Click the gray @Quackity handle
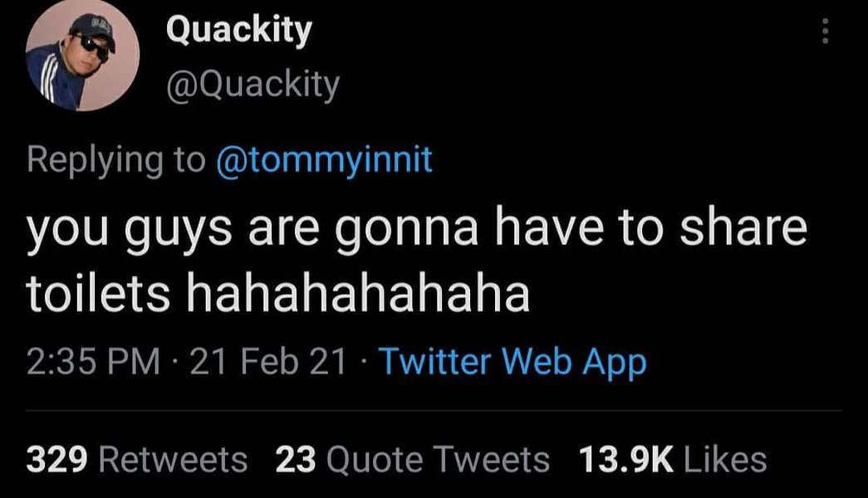 point(253,83)
